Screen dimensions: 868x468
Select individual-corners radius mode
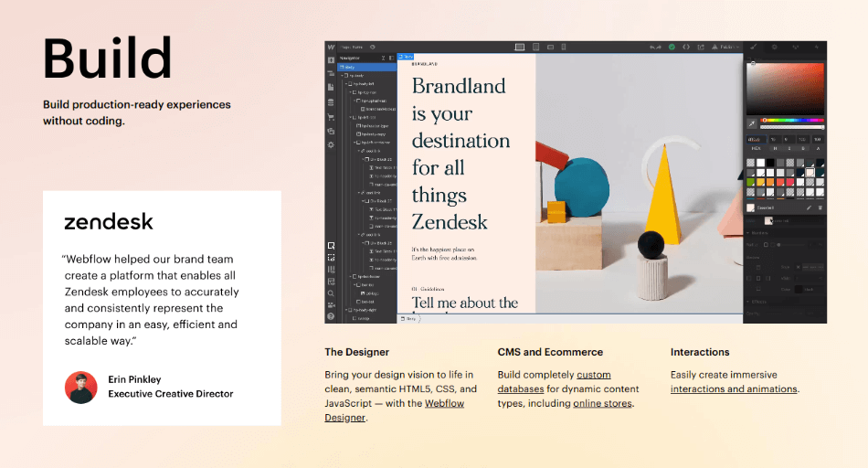coord(772,245)
